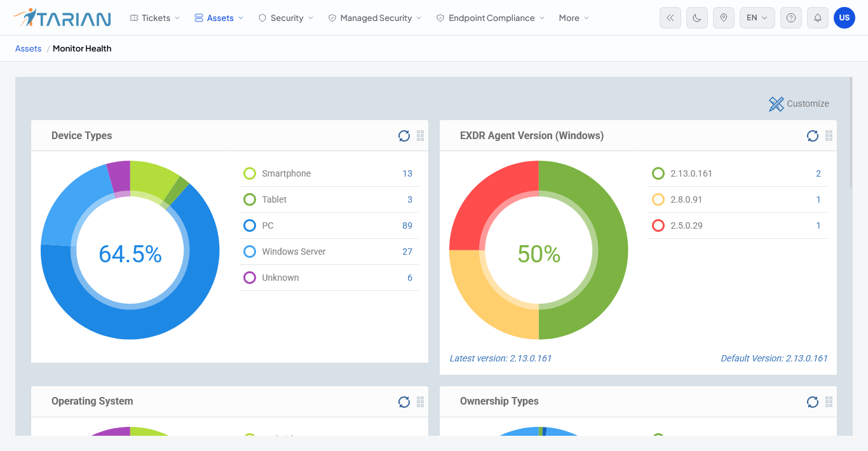Click the More chevron arrow
This screenshot has height=451, width=868.
[x=587, y=18]
